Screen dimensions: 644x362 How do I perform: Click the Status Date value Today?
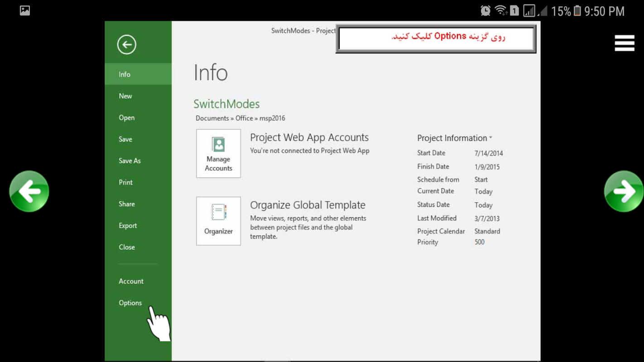click(483, 205)
